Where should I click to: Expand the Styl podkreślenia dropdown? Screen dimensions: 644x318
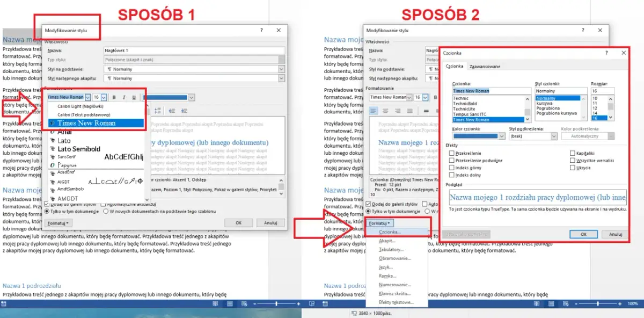(x=554, y=136)
